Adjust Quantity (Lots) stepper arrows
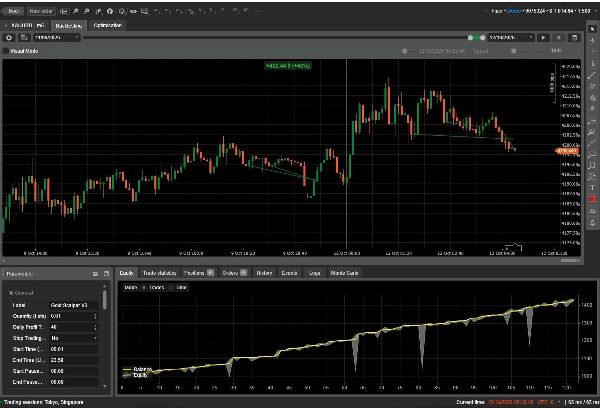This screenshot has height=408, width=600. coord(95,316)
